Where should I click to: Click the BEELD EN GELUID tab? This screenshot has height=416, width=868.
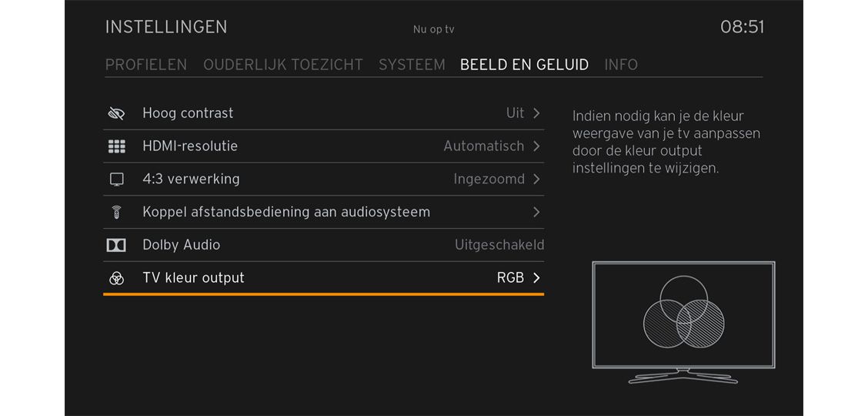tap(524, 65)
